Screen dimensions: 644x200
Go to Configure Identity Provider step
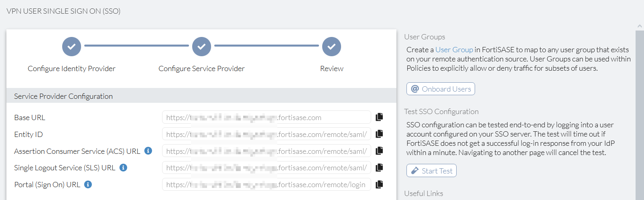[71, 47]
